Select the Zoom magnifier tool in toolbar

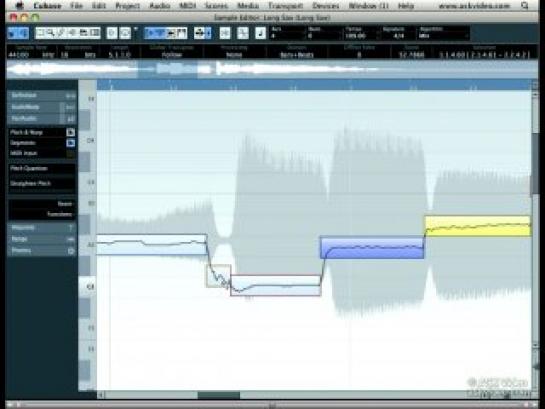point(50,33)
